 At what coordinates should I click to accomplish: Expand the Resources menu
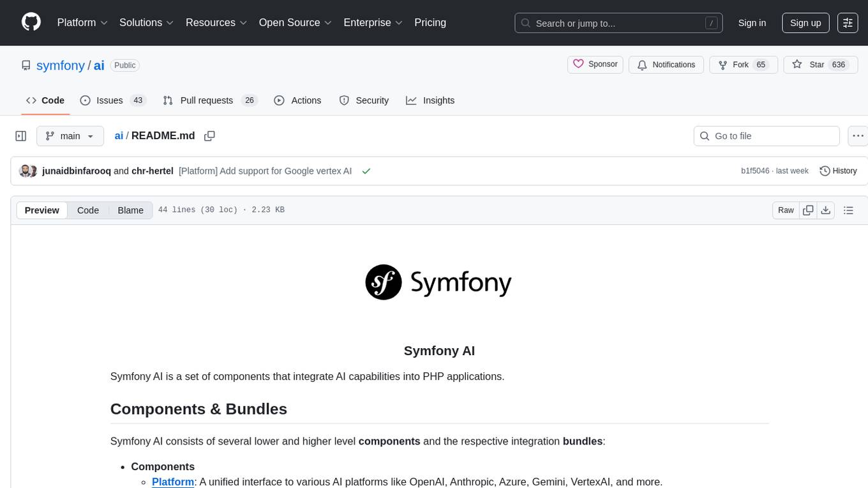click(x=216, y=22)
